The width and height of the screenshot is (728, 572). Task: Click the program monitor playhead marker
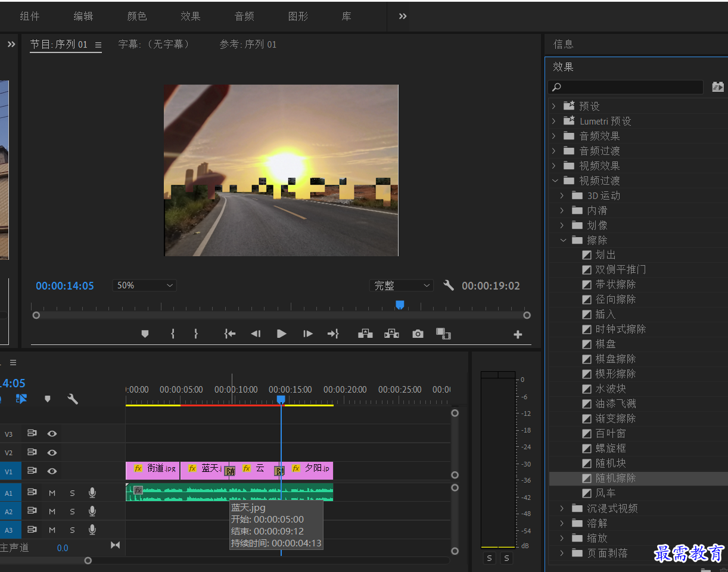[x=400, y=305]
